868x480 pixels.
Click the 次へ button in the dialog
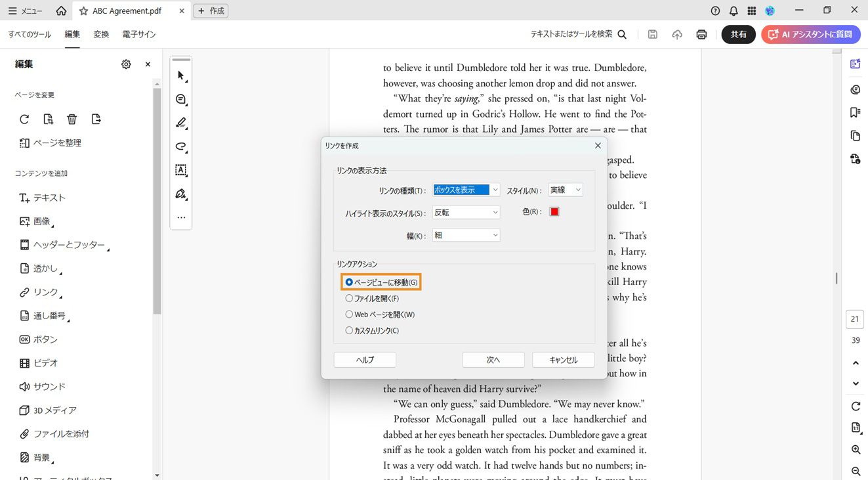(493, 359)
